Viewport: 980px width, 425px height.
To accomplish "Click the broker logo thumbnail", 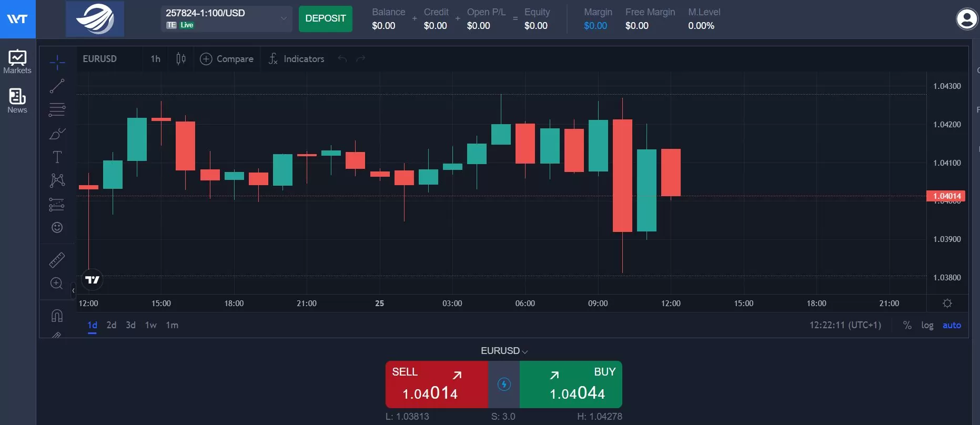I will [95, 19].
